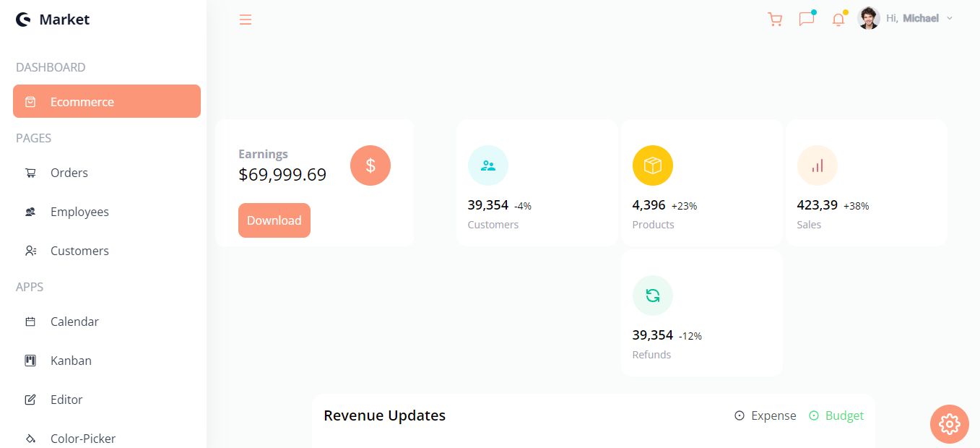Click the 423,39 sales value

pyautogui.click(x=818, y=205)
